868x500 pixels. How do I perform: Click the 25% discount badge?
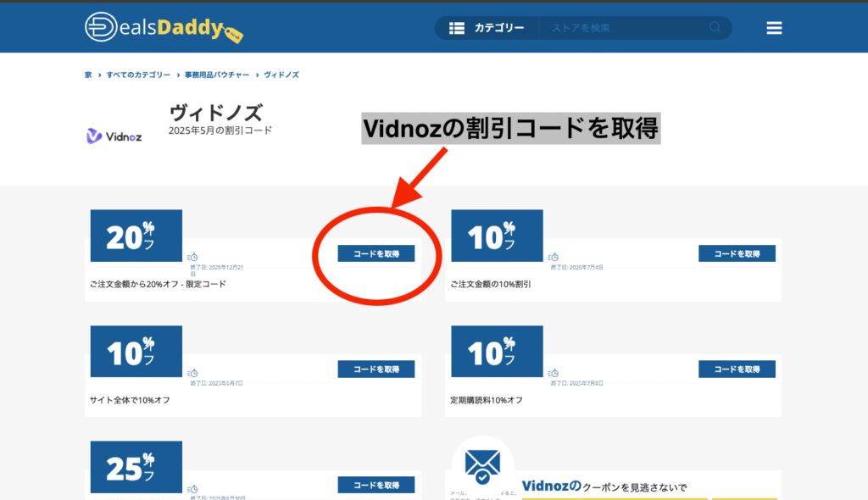[x=136, y=467]
